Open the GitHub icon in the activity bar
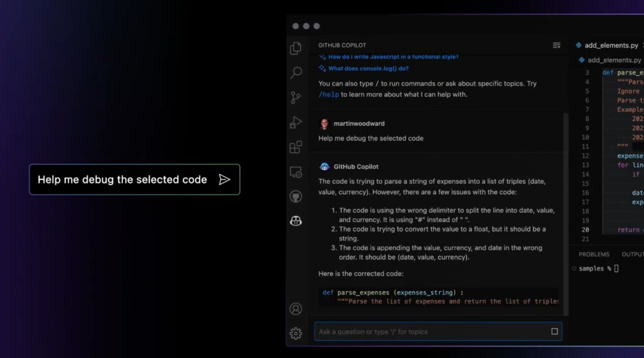This screenshot has height=358, width=644. click(296, 196)
